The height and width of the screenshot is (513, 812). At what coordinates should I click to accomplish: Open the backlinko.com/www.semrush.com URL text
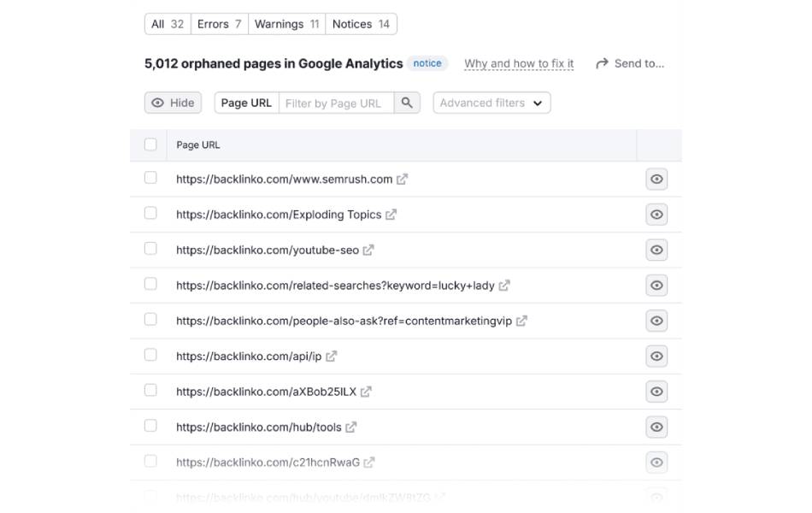pyautogui.click(x=285, y=180)
